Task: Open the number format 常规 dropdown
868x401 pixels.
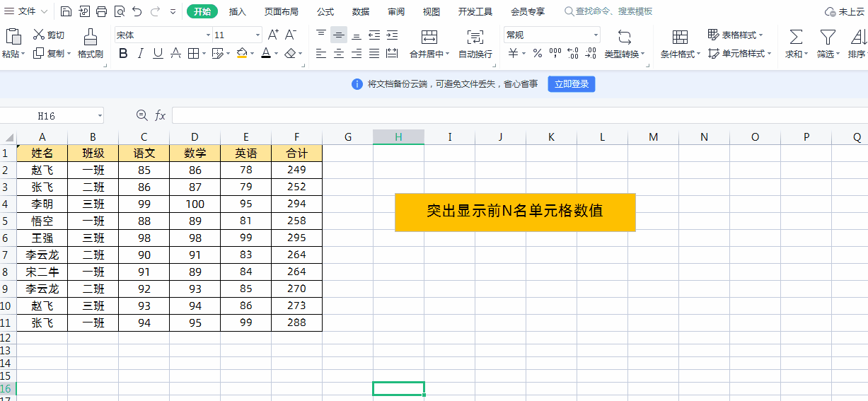Action: coord(596,35)
